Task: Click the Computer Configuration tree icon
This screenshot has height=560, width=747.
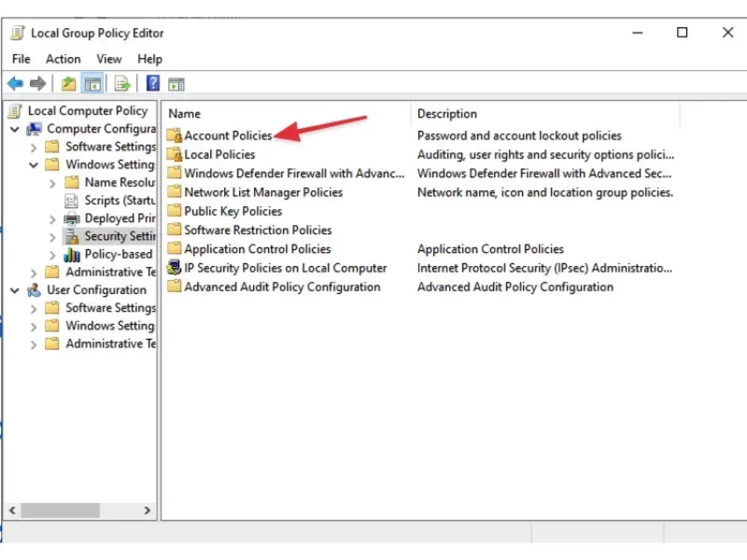Action: click(x=34, y=129)
